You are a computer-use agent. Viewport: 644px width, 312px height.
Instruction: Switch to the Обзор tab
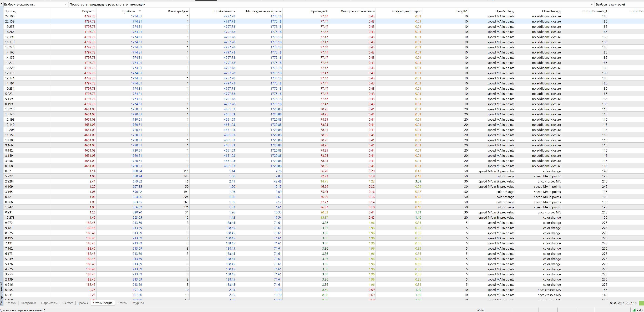(11, 303)
